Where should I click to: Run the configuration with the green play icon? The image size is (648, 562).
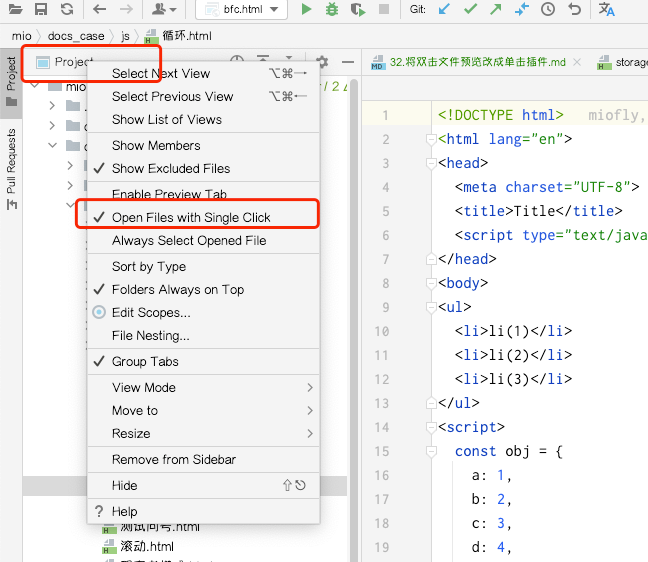306,9
